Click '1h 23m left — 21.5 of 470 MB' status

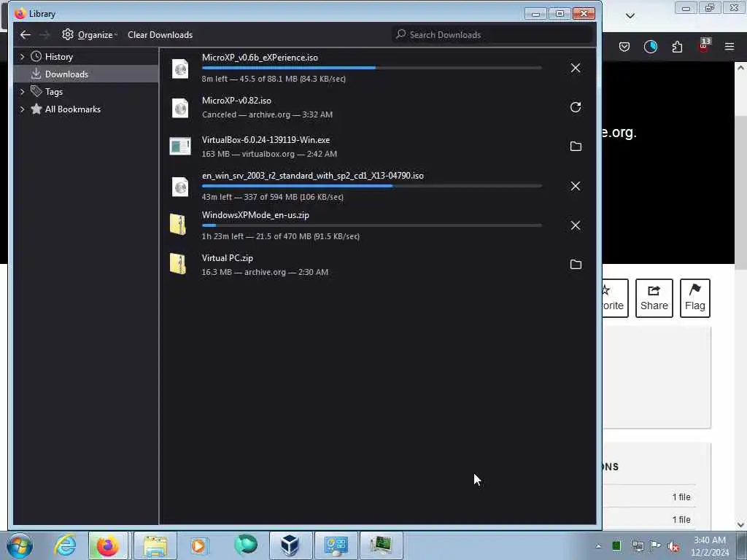pos(281,237)
